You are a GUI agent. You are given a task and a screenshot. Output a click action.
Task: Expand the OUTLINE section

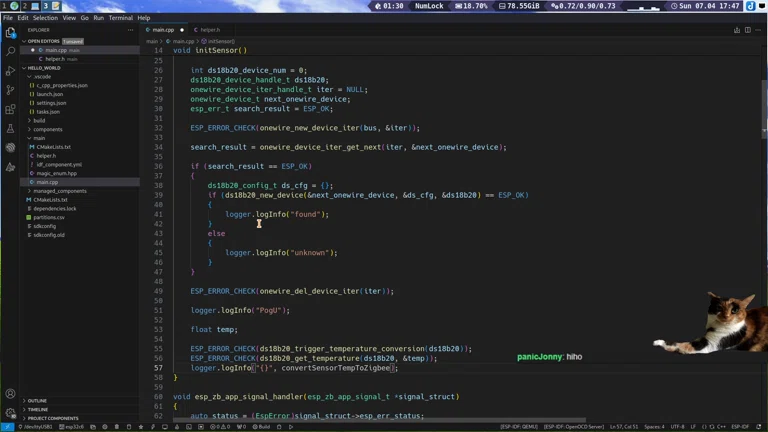coord(37,401)
